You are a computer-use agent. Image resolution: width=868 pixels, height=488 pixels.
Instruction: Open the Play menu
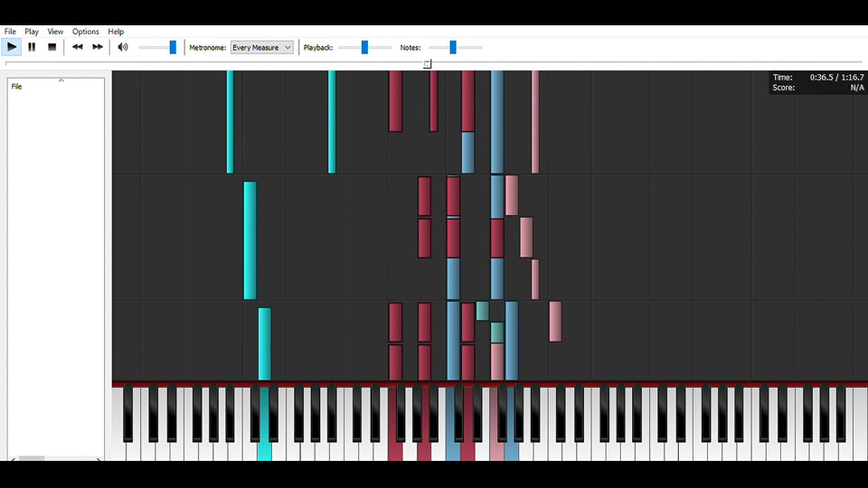click(x=32, y=32)
